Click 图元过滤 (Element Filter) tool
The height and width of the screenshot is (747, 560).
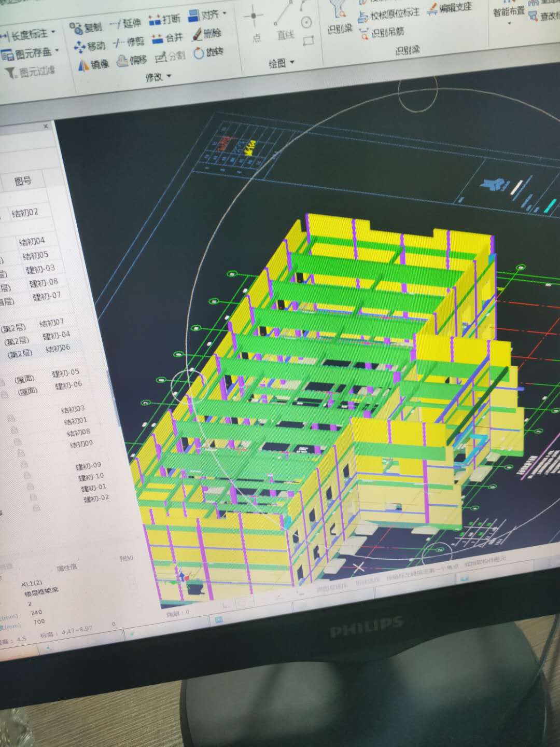pyautogui.click(x=30, y=72)
